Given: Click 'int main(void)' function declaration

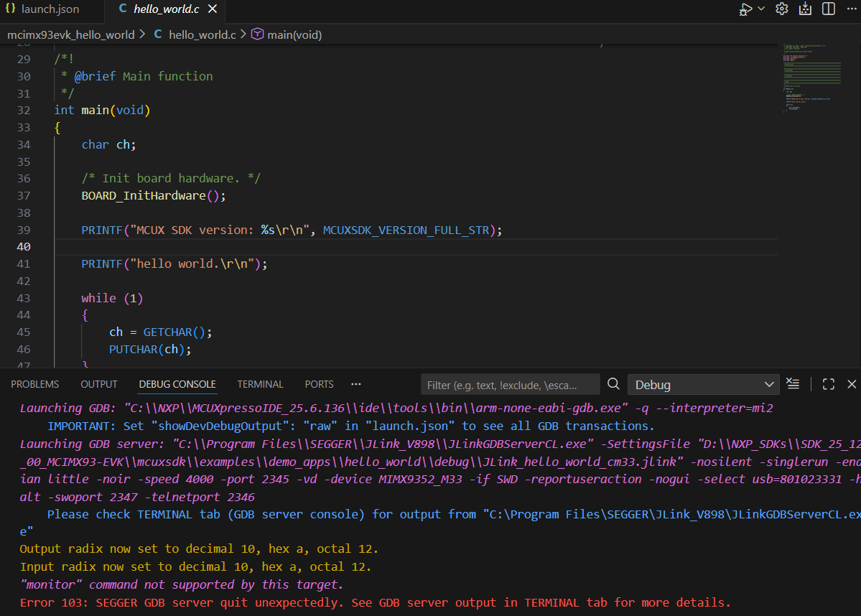Looking at the screenshot, I should (x=102, y=111).
